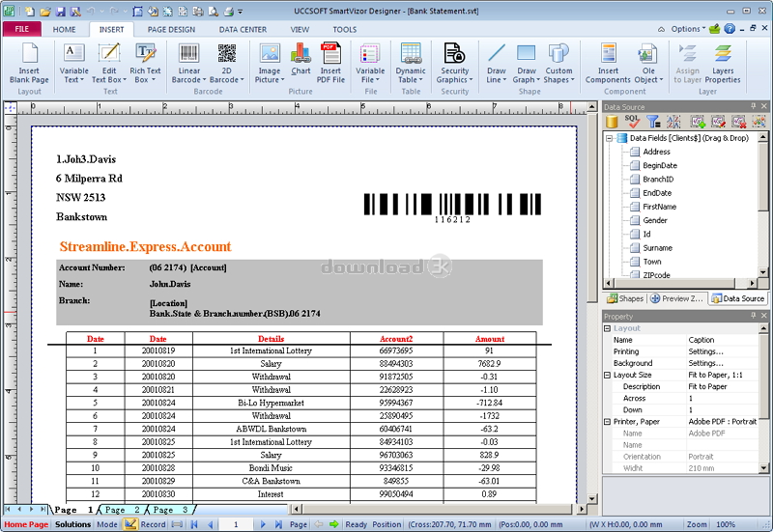The width and height of the screenshot is (773, 532).
Task: Click the database icon in Data Source panel
Action: [612, 122]
